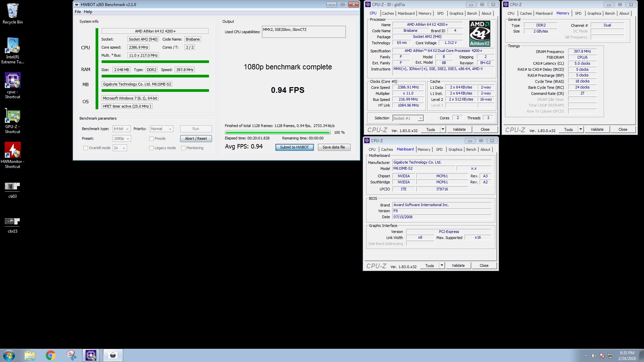644x362 pixels.
Task: Click benchmark 100% progress bar
Action: (x=278, y=132)
